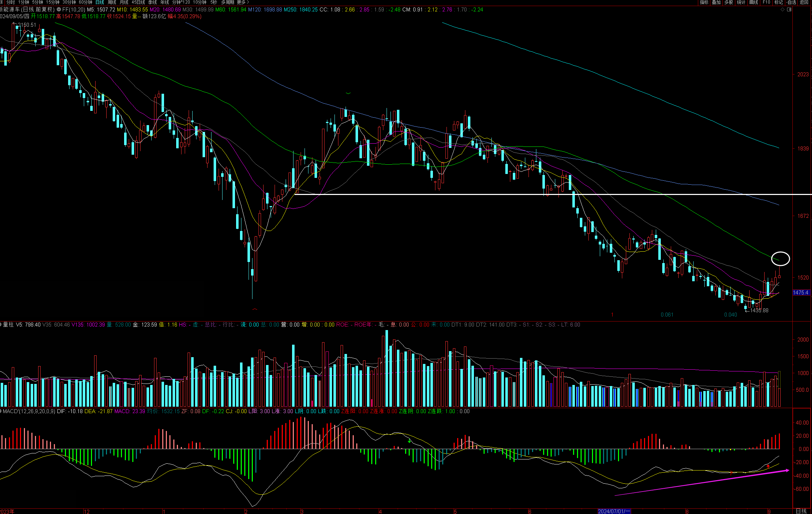Image resolution: width=812 pixels, height=514 pixels.
Task: Select the 60分钟 period tab
Action: coord(86,2)
